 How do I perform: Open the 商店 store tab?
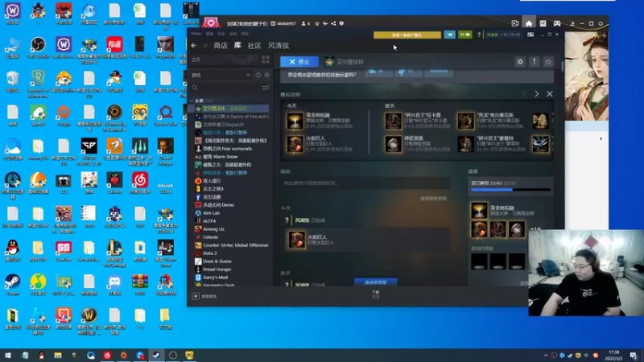(x=221, y=46)
